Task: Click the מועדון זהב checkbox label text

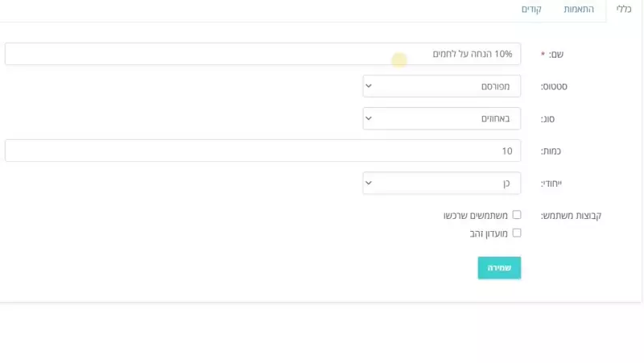Action: pyautogui.click(x=489, y=233)
